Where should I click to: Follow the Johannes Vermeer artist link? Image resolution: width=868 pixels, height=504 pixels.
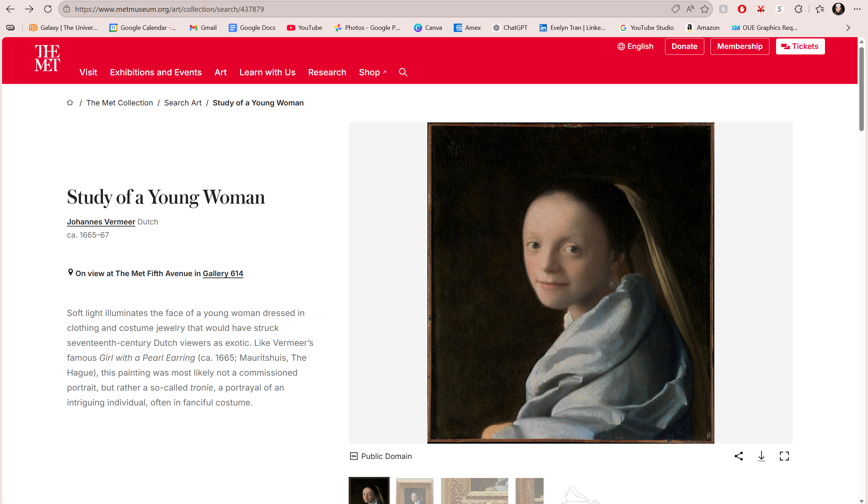click(101, 222)
